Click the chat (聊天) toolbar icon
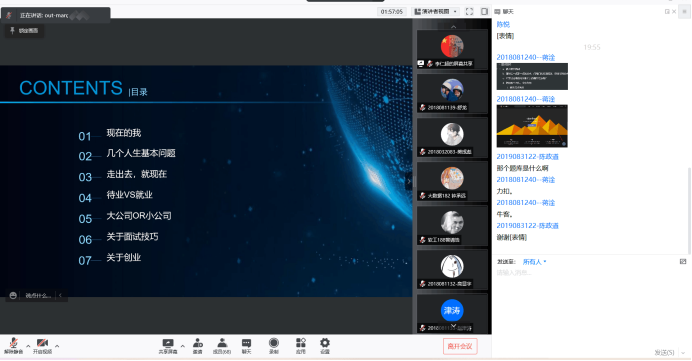The height and width of the screenshot is (361, 692). coord(246,346)
